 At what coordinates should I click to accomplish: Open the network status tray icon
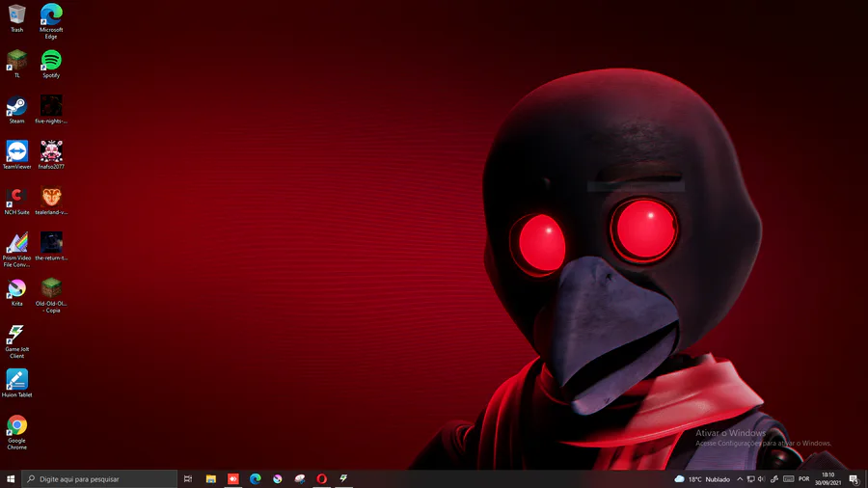click(x=750, y=479)
